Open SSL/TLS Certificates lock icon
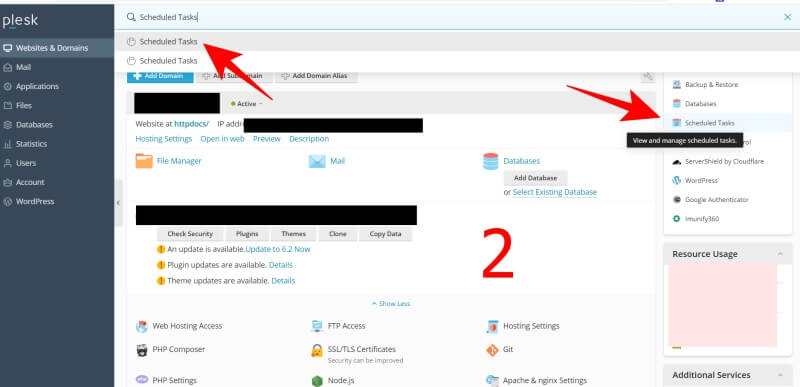The height and width of the screenshot is (387, 800). point(317,351)
